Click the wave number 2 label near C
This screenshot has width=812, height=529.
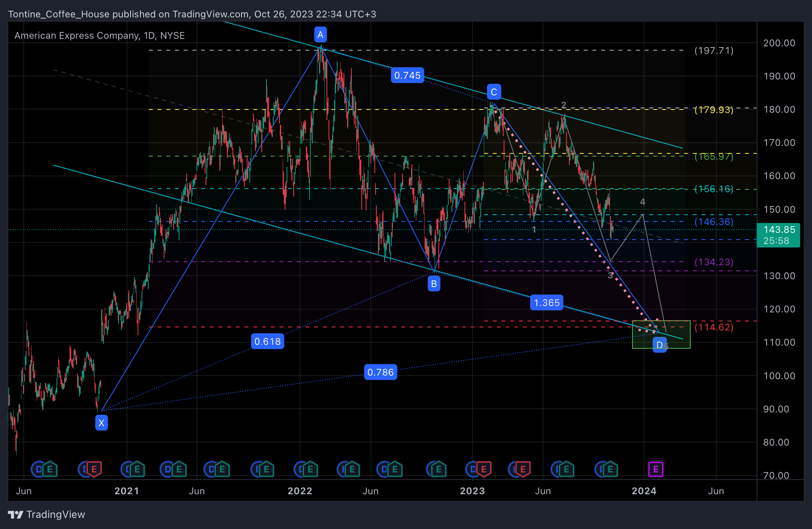(x=564, y=105)
